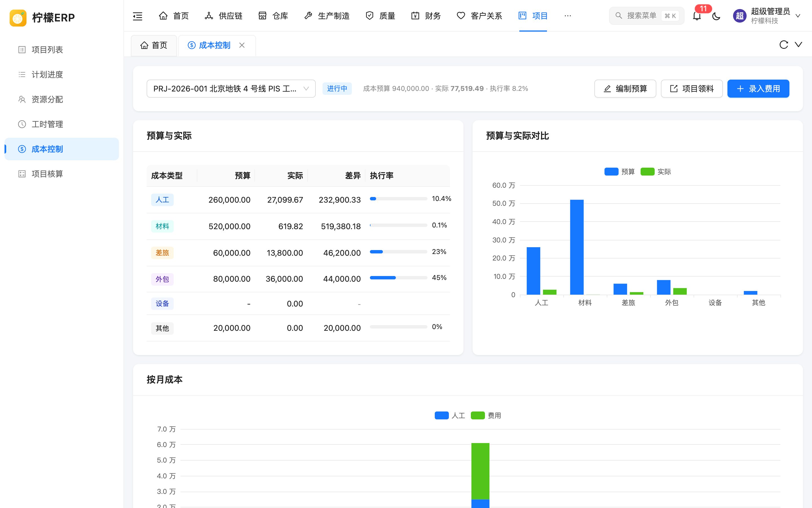This screenshot has height=508, width=812.
Task: Click the 项目领料 button
Action: point(692,89)
